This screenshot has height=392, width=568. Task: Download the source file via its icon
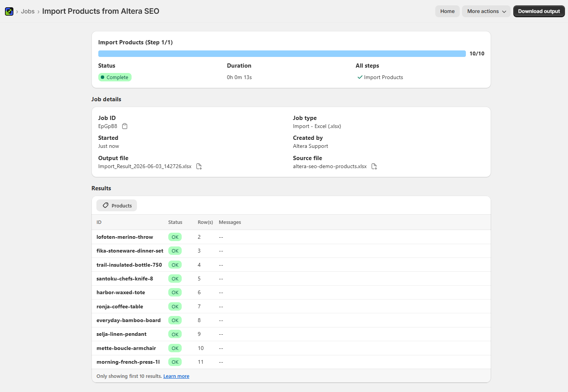(374, 166)
